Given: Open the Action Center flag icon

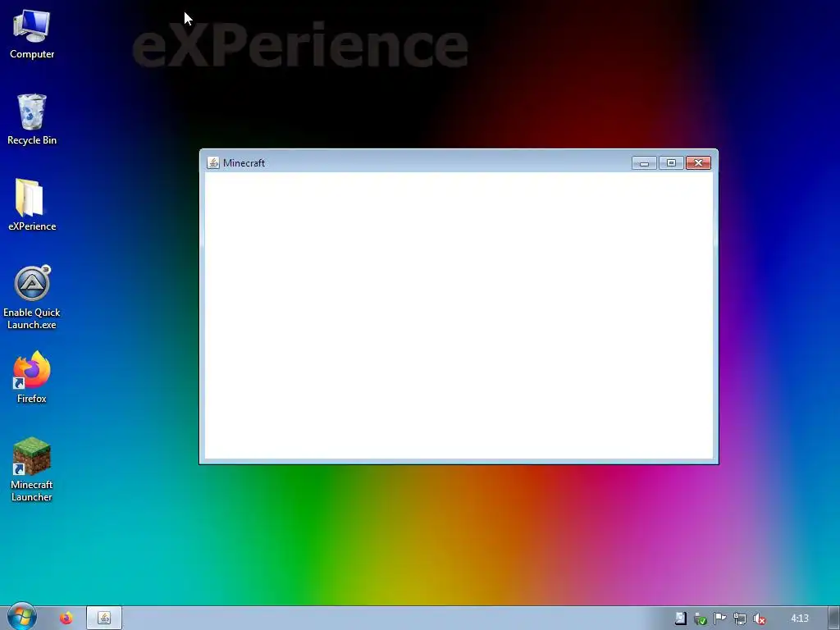Looking at the screenshot, I should 719,619.
